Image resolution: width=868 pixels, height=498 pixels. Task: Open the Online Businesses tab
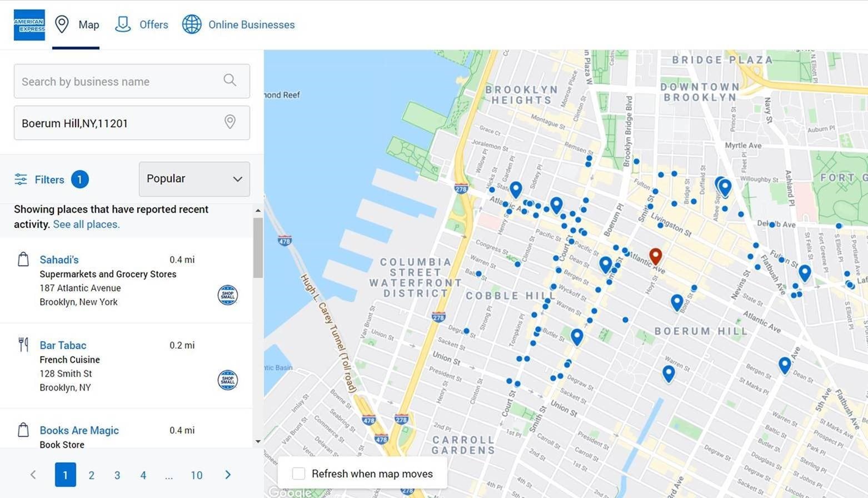(238, 25)
